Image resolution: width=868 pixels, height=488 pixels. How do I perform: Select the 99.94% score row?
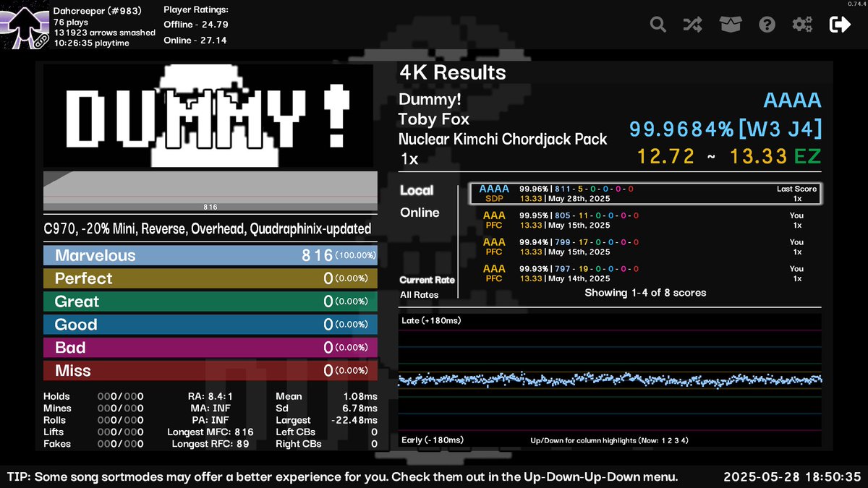pos(645,247)
